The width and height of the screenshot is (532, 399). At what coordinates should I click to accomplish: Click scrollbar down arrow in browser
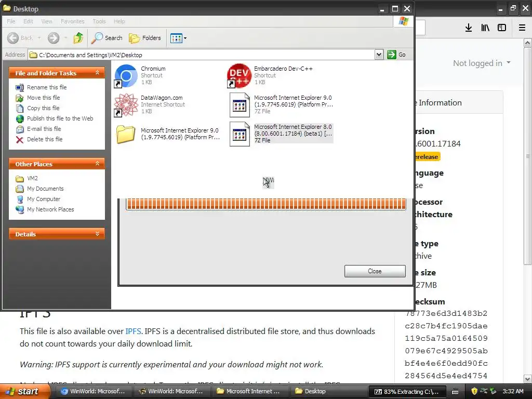click(x=527, y=379)
